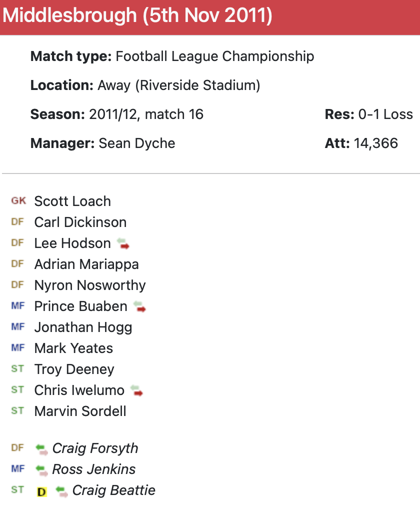Open Scott Loach player link
This screenshot has height=512, width=420.
click(72, 201)
